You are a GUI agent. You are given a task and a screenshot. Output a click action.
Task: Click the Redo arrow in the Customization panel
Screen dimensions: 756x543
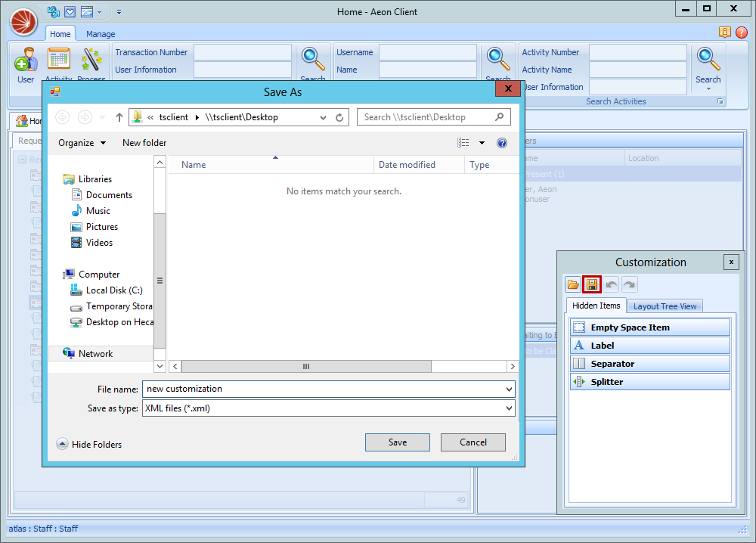pyautogui.click(x=628, y=284)
